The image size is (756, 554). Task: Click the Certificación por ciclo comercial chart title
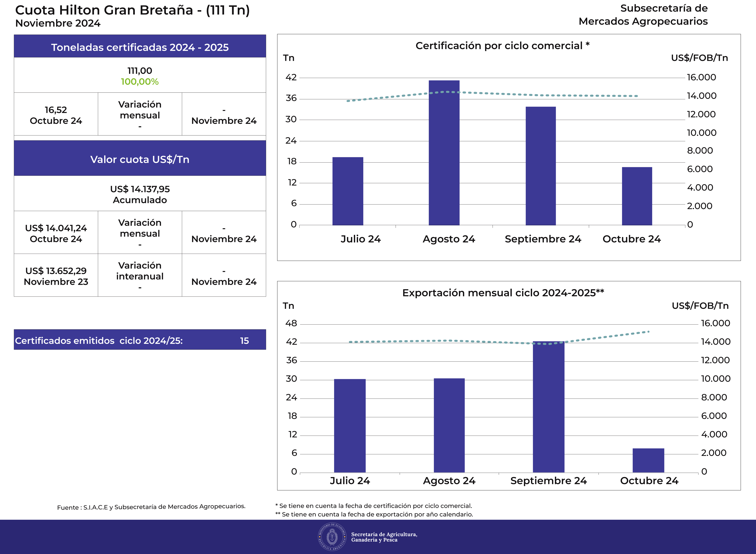pyautogui.click(x=502, y=46)
